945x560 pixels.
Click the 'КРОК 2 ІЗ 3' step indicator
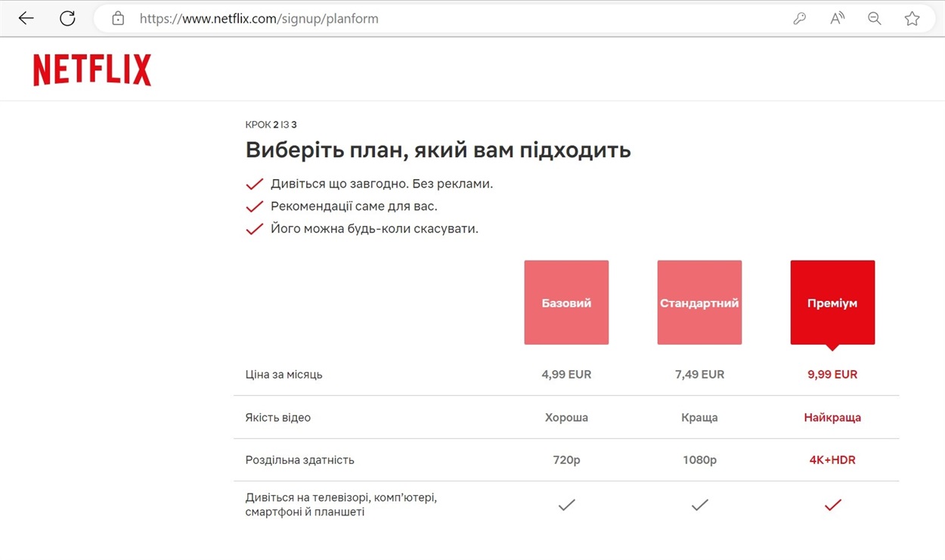coord(271,125)
